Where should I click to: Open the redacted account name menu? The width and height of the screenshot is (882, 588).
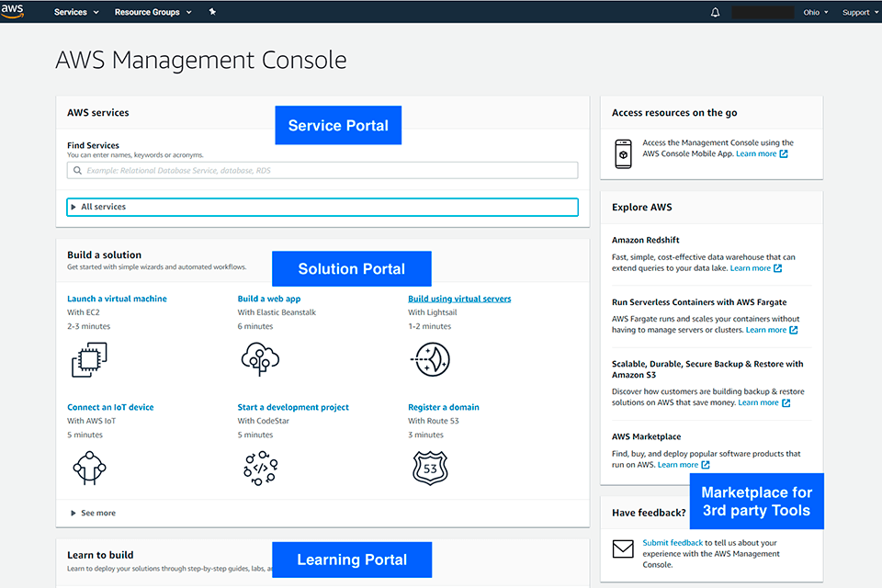point(763,12)
